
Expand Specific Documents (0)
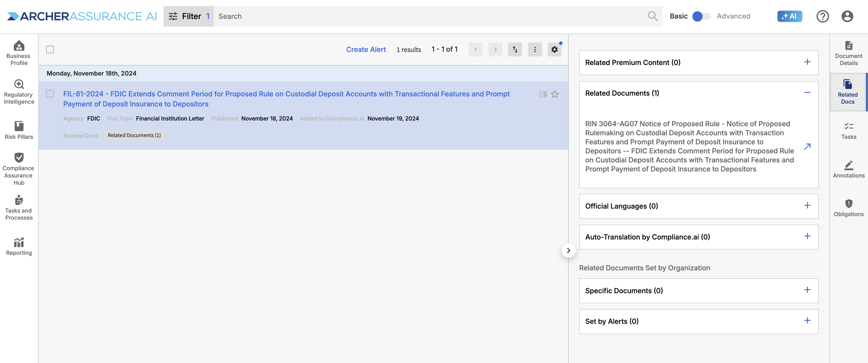click(x=807, y=290)
